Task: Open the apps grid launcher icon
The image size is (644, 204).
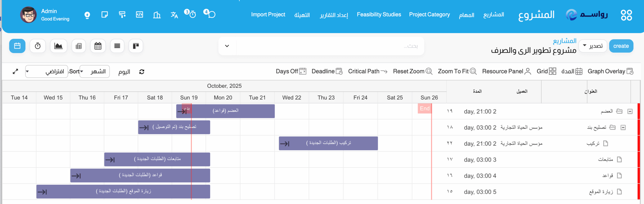Action: tap(626, 15)
